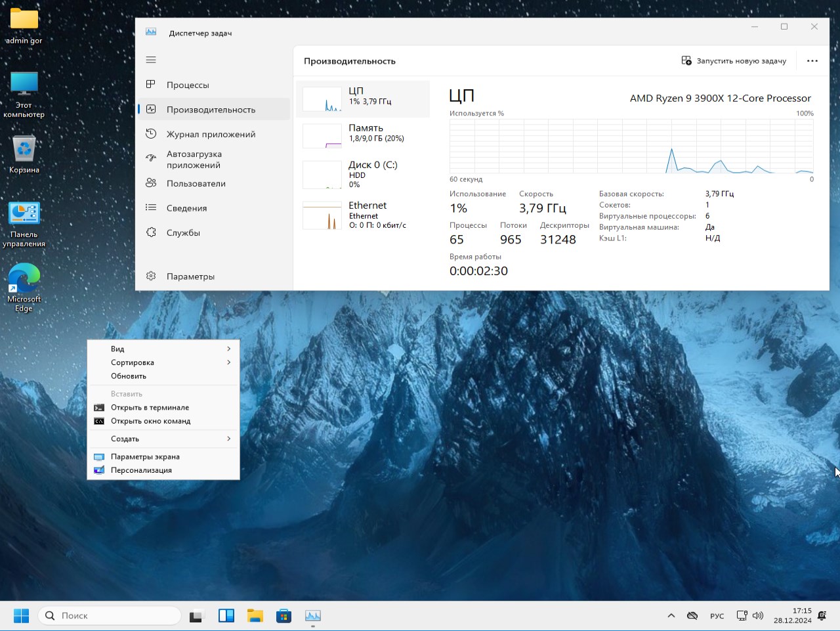Open Microsoft Edge desktop shortcut
This screenshot has width=840, height=631.
point(24,279)
